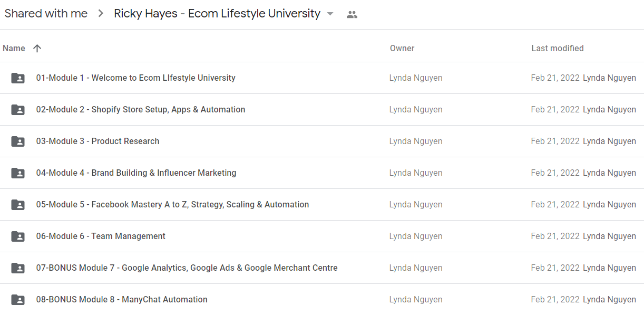Open the dropdown arrow next to Ecom Lifestyle University
Viewport: 644px width, 314px height.
[330, 14]
